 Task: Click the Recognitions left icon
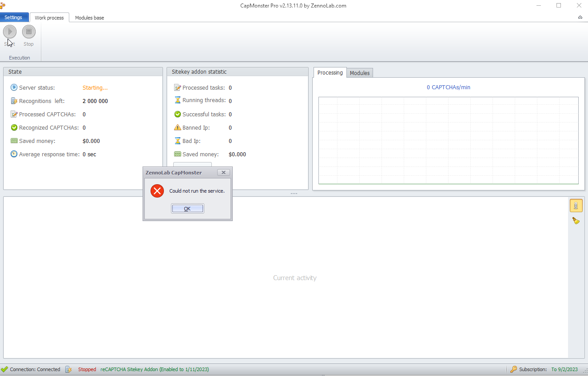coord(14,101)
